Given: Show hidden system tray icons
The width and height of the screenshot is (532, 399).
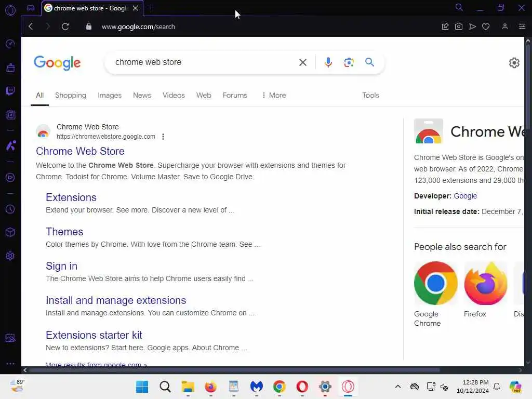Looking at the screenshot, I should tap(398, 387).
